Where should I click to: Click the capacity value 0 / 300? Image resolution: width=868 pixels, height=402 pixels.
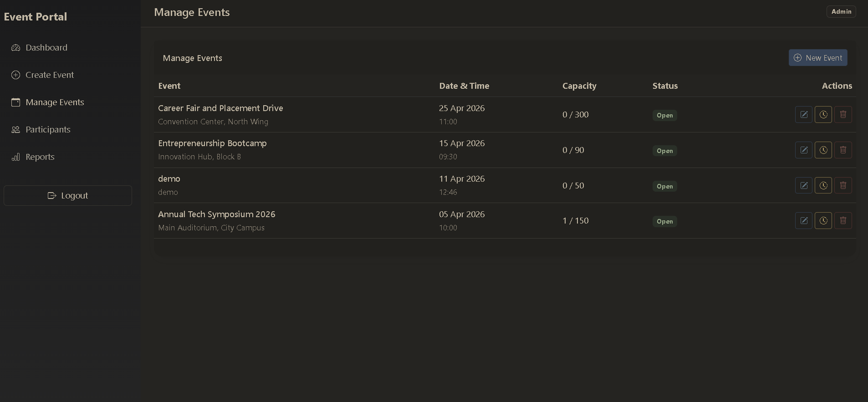576,115
